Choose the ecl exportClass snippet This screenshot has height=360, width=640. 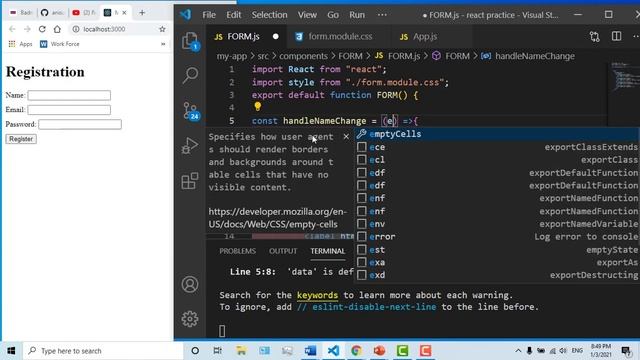coord(497,160)
